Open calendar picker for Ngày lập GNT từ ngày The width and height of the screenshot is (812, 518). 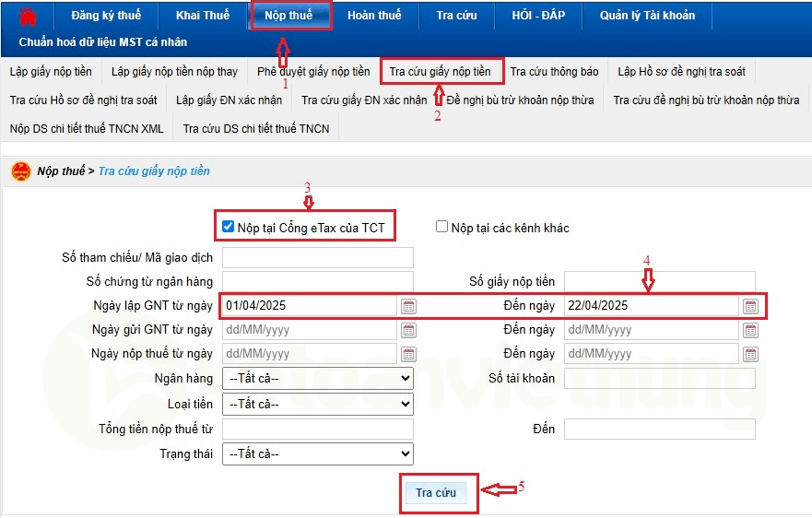coord(409,306)
